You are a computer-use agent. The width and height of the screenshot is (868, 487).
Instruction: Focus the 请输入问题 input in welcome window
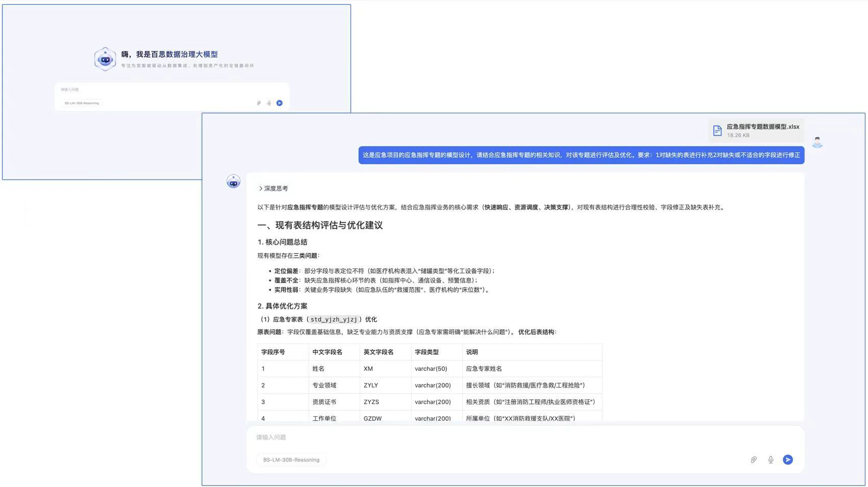tap(168, 90)
